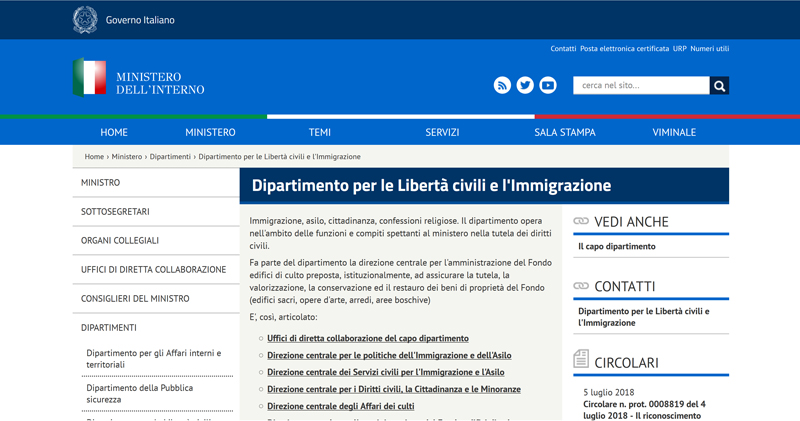Click the Ministero dell'Interno flag logo

[89, 78]
